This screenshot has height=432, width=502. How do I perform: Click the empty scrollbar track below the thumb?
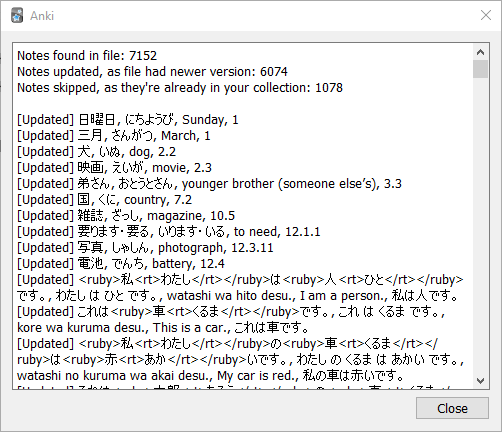click(x=480, y=226)
